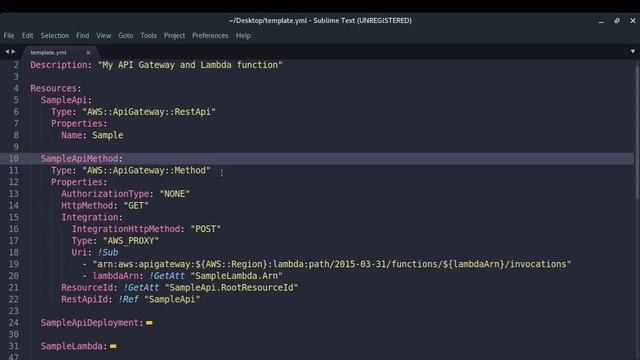Open the tab list dropdown arrow
The width and height of the screenshot is (640, 360).
pyautogui.click(x=633, y=51)
